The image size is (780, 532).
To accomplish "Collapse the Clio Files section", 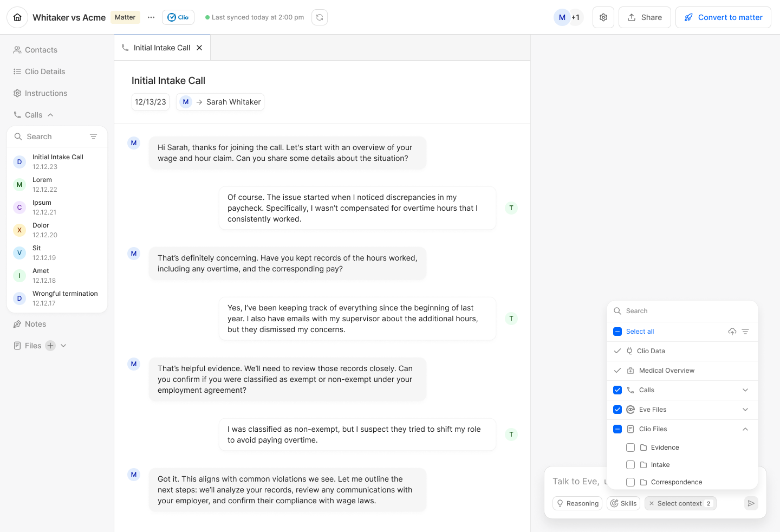I will click(x=745, y=429).
